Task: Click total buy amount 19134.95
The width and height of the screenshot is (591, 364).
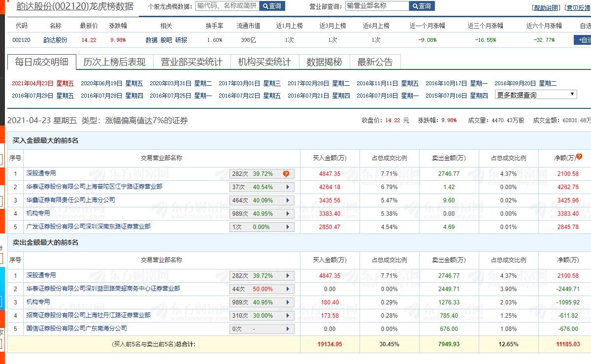Action: [330, 344]
